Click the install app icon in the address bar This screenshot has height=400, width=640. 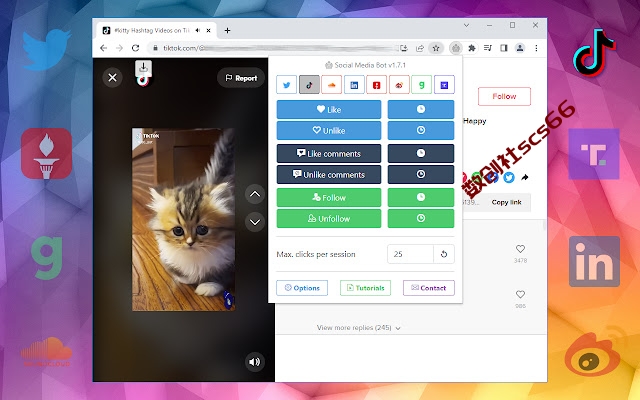point(404,48)
